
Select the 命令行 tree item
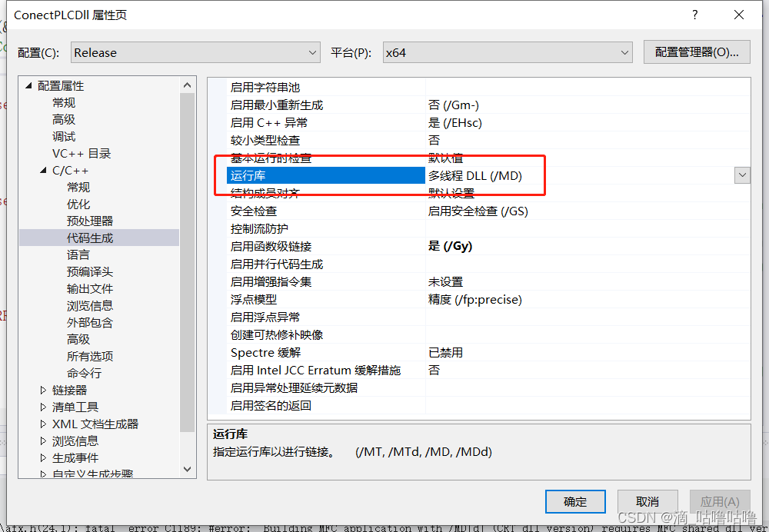point(84,373)
